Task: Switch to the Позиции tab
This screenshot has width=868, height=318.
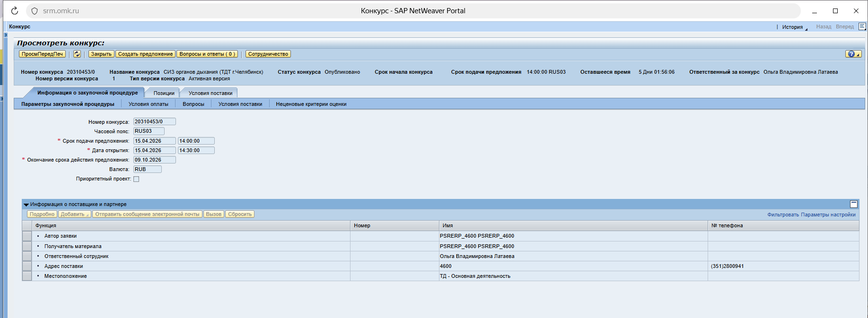Action: click(164, 93)
